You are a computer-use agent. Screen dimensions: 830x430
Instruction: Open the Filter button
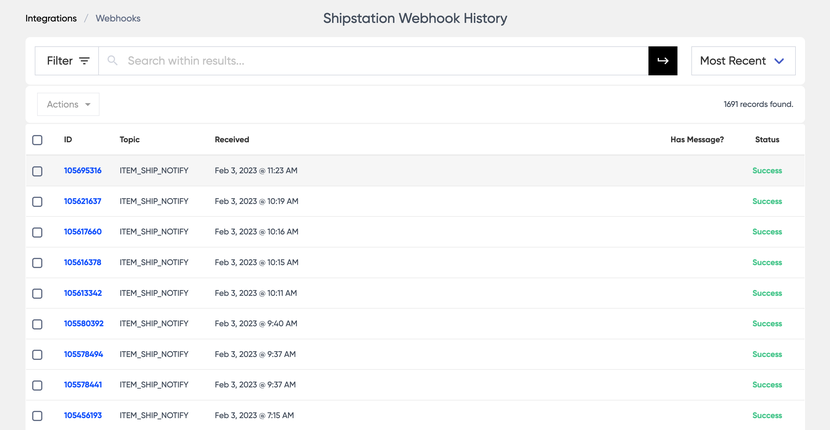[x=67, y=61]
